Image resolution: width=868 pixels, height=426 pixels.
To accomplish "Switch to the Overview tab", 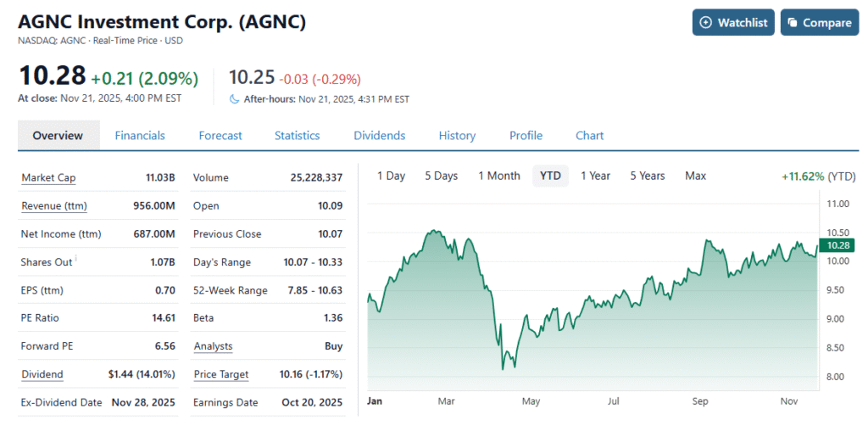I will tap(58, 136).
